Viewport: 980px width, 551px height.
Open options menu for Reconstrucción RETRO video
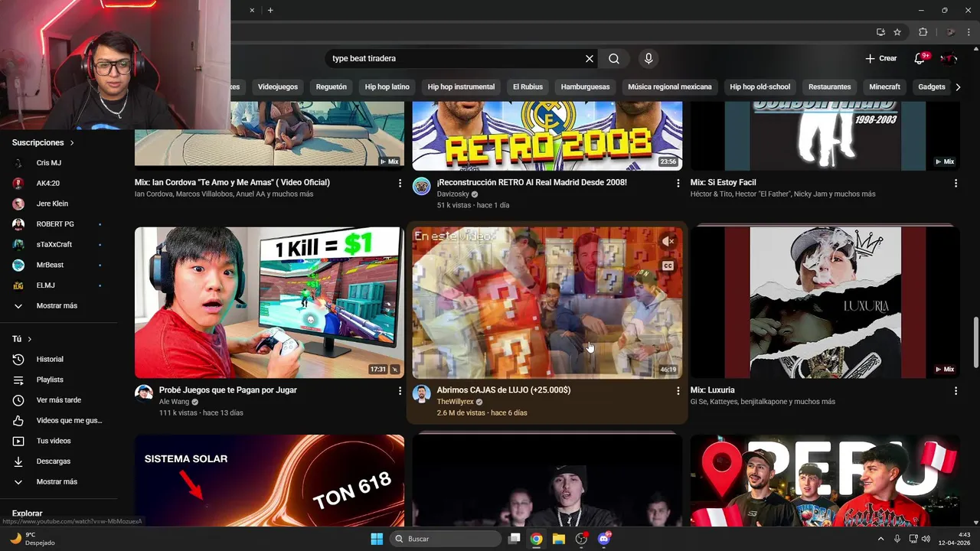click(x=678, y=183)
